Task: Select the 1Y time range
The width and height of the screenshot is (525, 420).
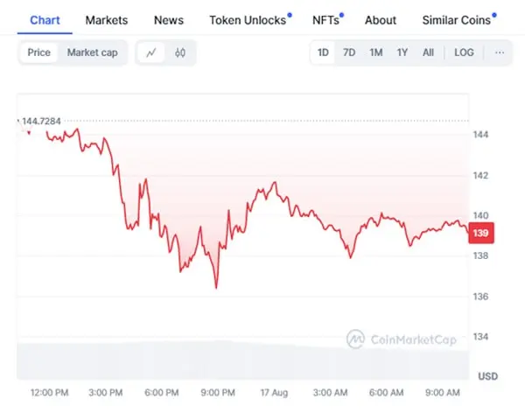Action: pyautogui.click(x=402, y=52)
